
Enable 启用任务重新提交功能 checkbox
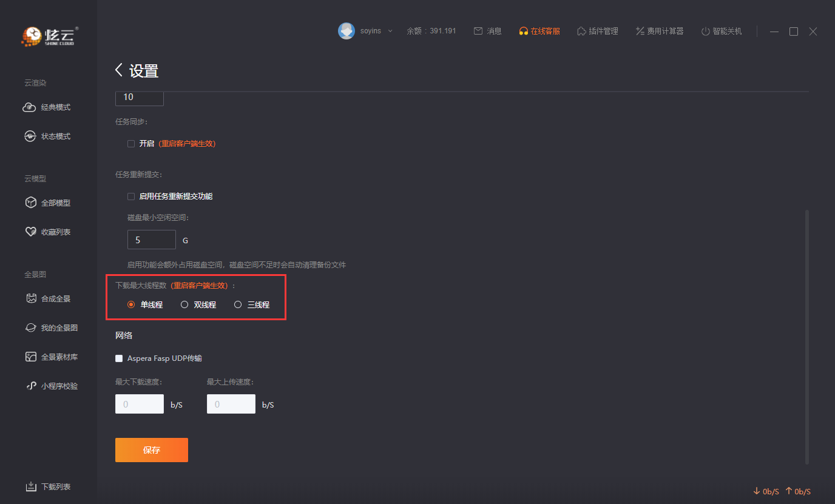[x=131, y=197]
